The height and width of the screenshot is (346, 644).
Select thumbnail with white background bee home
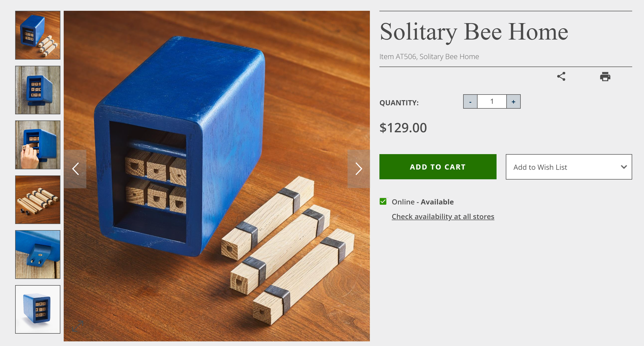[38, 309]
